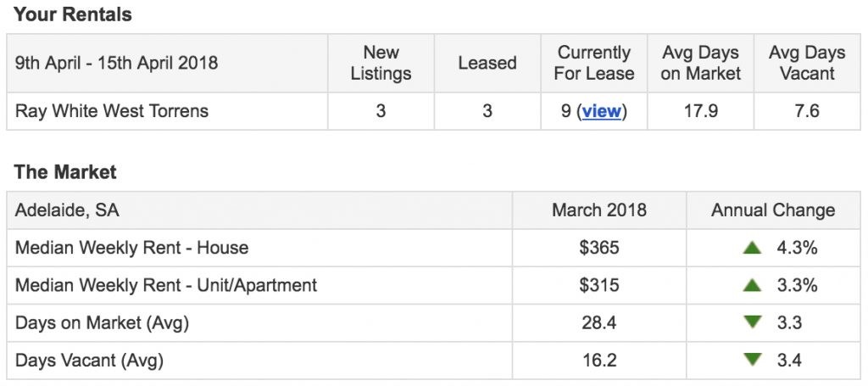868x386 pixels.
Task: Click the Median Weekly Rent - House label
Action: coord(131,248)
